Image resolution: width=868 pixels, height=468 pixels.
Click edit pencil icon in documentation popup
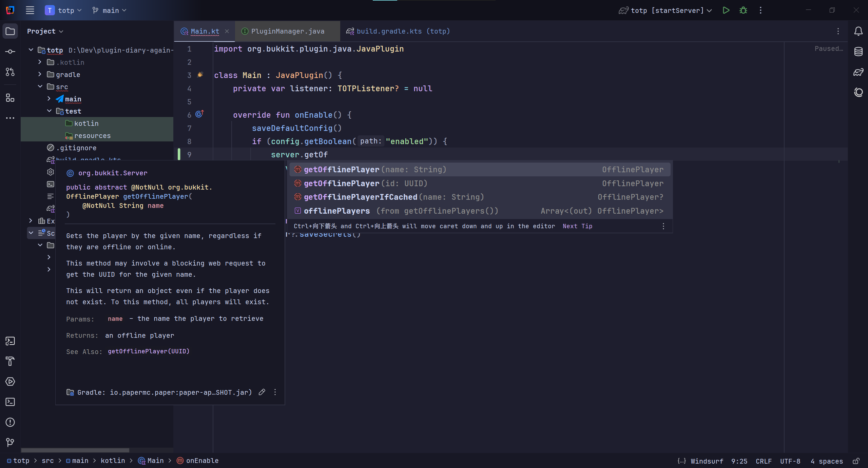pos(262,392)
